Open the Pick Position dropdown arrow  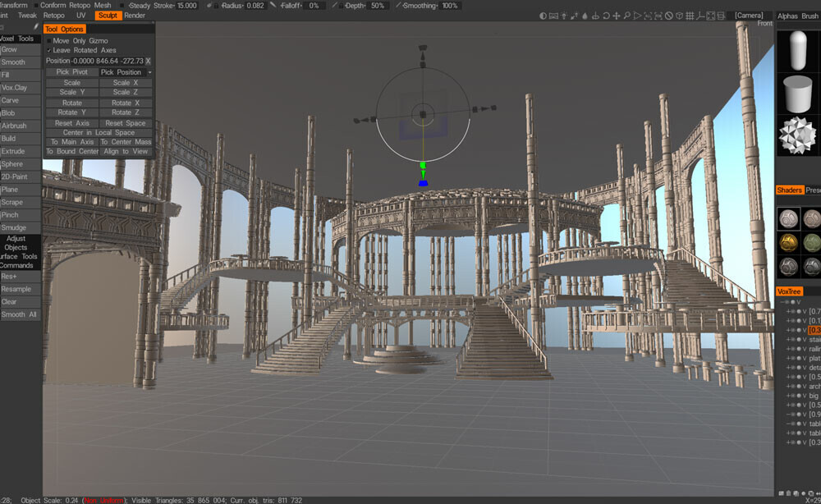149,72
